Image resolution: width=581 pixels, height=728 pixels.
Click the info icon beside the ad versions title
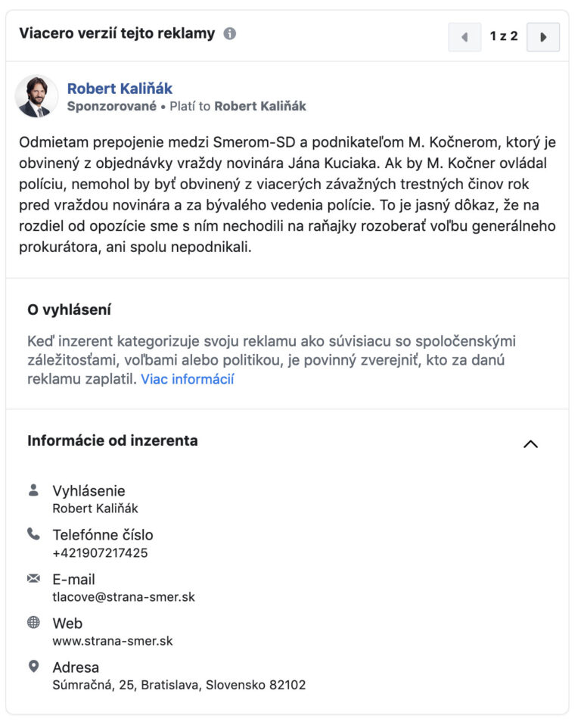coord(230,34)
